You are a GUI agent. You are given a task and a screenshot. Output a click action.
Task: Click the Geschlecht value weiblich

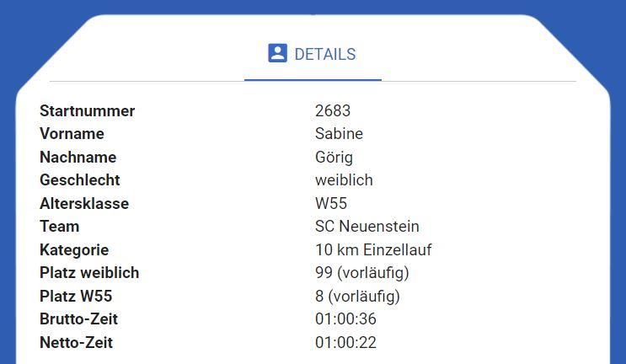(x=344, y=180)
